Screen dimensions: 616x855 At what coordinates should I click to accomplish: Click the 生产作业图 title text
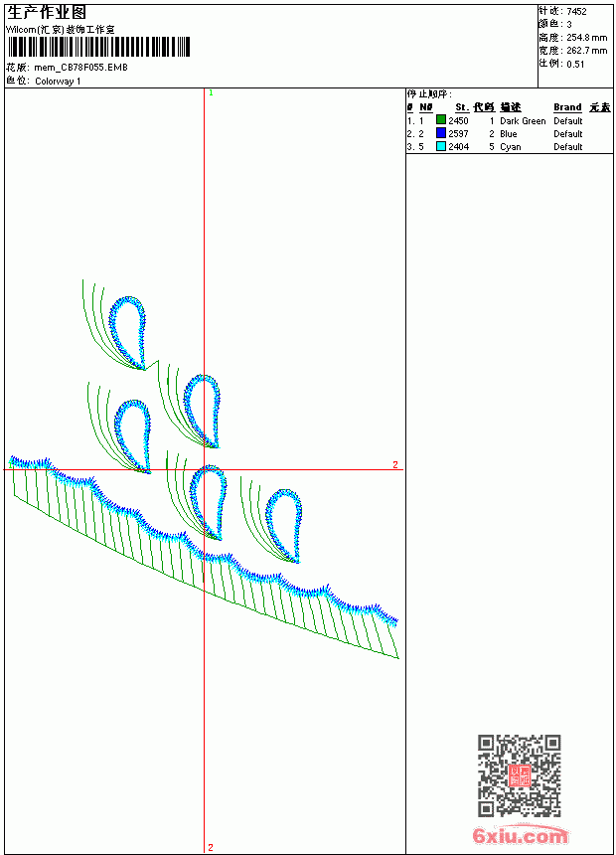tap(47, 13)
